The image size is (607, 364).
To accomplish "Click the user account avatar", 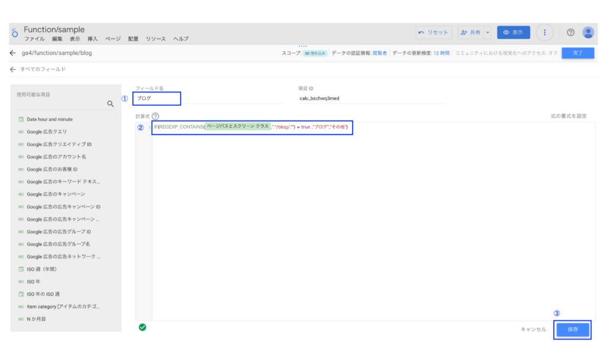I will pyautogui.click(x=588, y=33).
